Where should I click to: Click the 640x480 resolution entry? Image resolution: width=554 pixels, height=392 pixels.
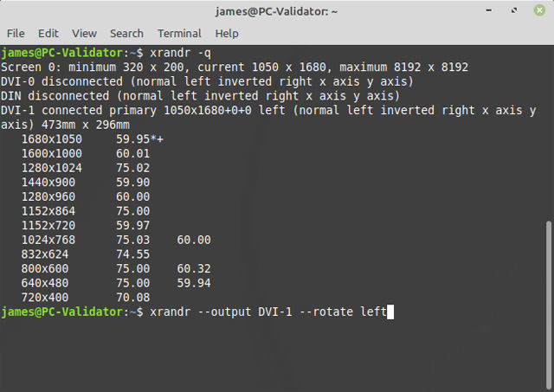tap(45, 283)
